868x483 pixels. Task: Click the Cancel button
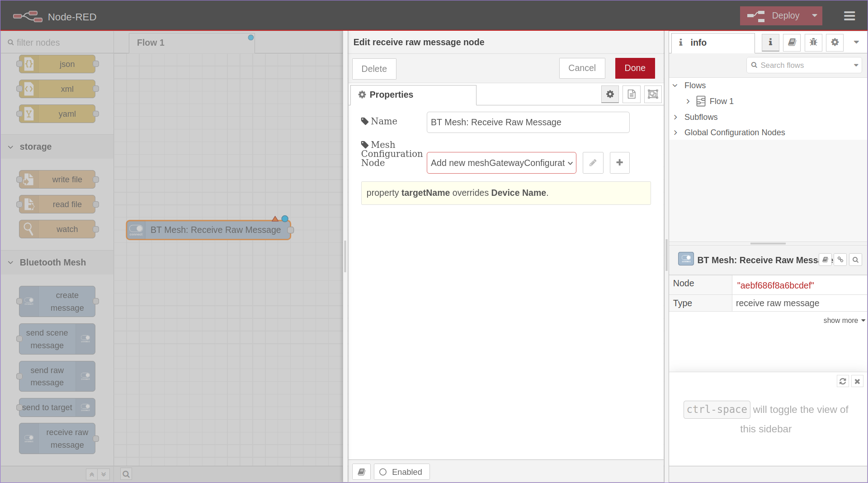click(581, 68)
